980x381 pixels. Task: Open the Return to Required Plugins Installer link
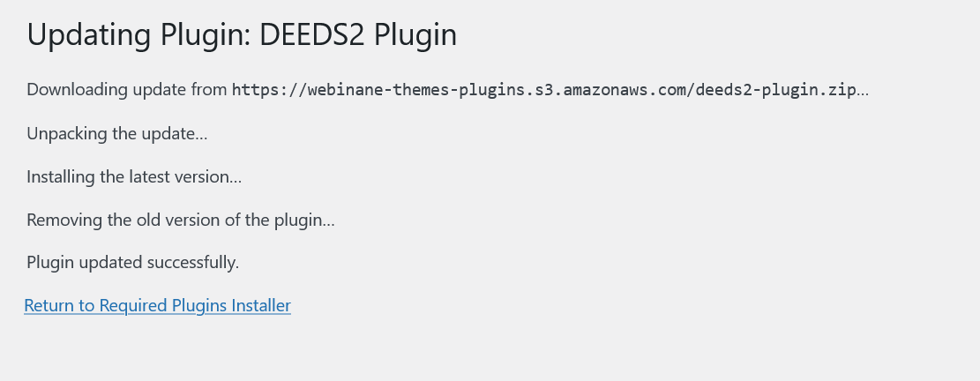(158, 305)
